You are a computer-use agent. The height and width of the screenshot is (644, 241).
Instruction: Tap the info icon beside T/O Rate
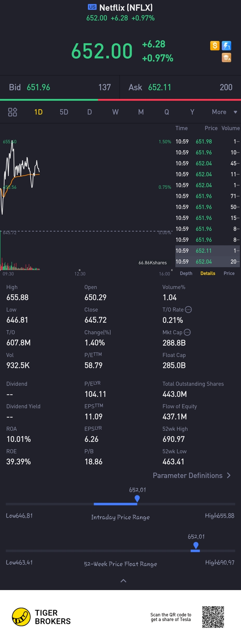[188, 310]
